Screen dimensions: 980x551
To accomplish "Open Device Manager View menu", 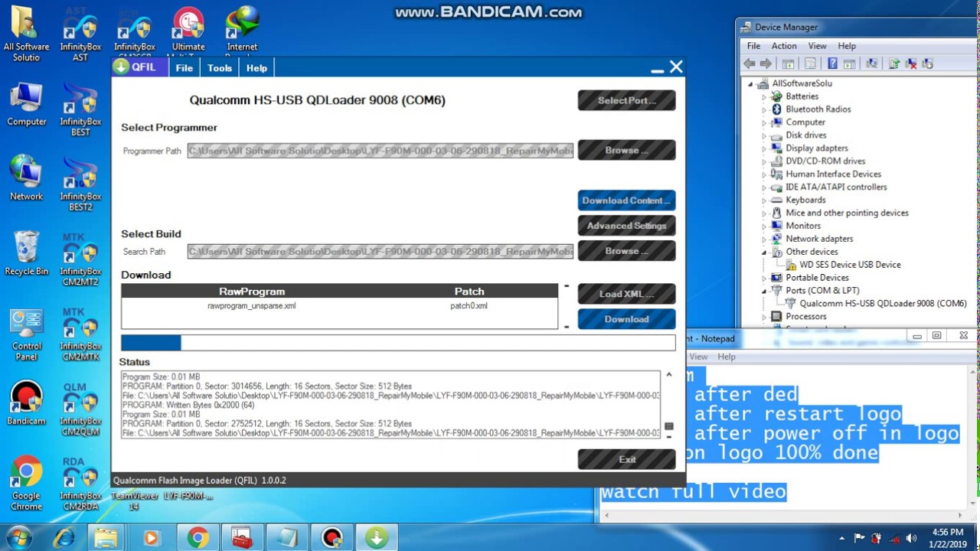I will (817, 46).
